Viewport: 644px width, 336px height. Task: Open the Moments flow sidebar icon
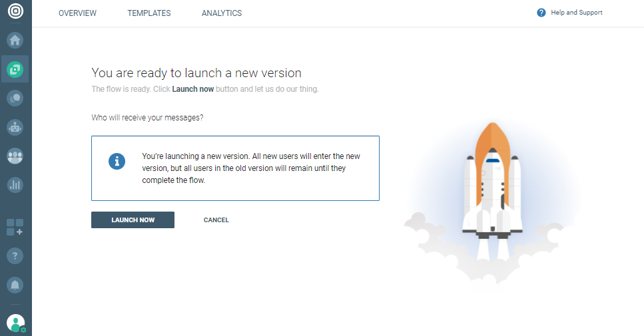[15, 69]
